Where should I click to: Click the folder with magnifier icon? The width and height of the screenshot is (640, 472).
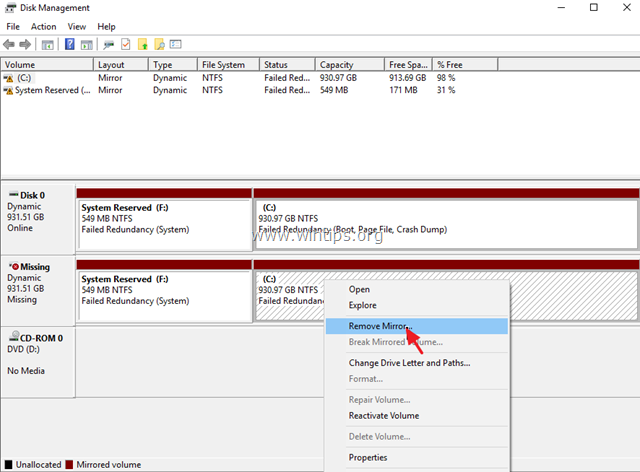pos(158,44)
